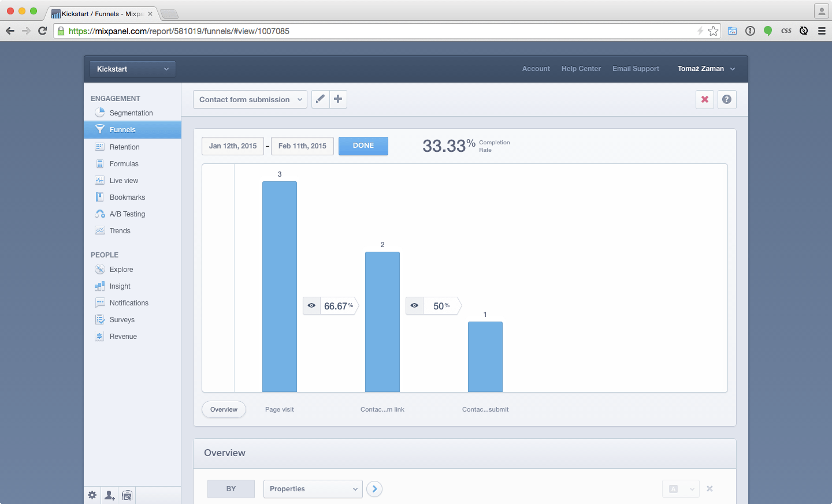Go back in the browser

coord(10,31)
